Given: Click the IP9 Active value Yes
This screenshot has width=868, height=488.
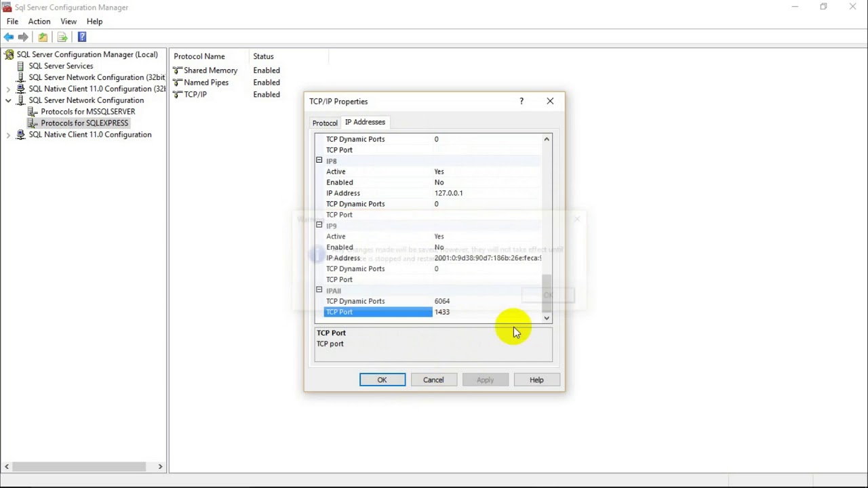Looking at the screenshot, I should pyautogui.click(x=439, y=237).
